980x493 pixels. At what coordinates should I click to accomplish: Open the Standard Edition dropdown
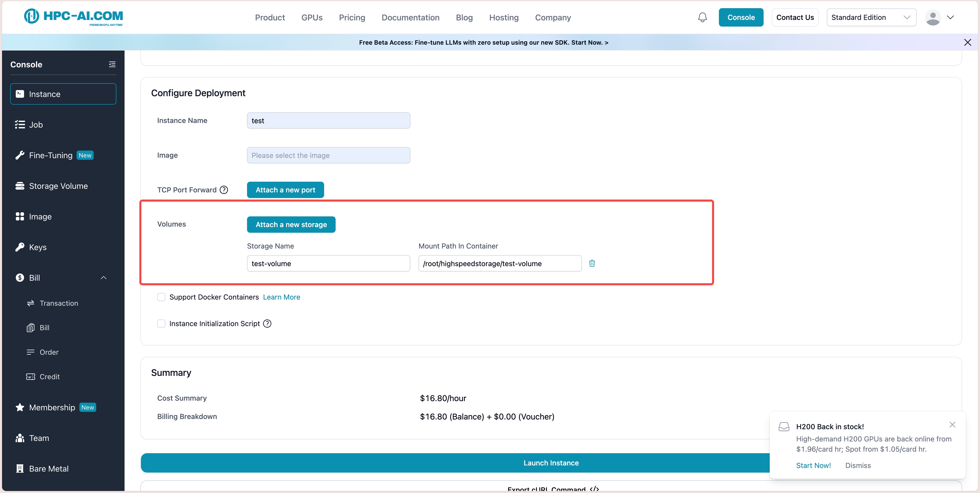pyautogui.click(x=871, y=18)
